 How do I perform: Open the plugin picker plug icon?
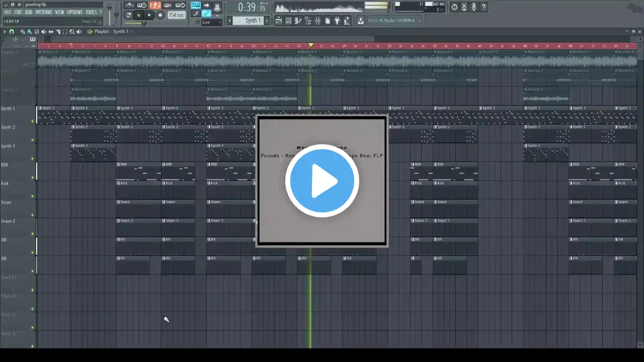point(337,21)
